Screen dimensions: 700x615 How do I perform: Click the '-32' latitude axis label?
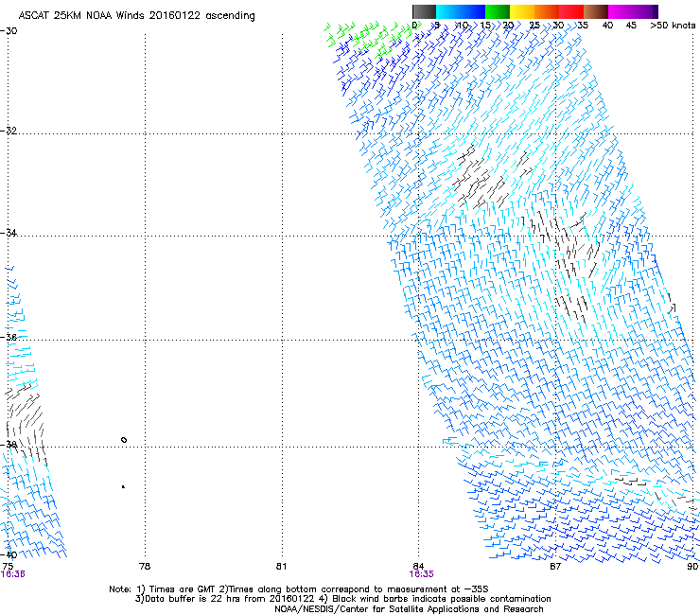tap(9, 131)
